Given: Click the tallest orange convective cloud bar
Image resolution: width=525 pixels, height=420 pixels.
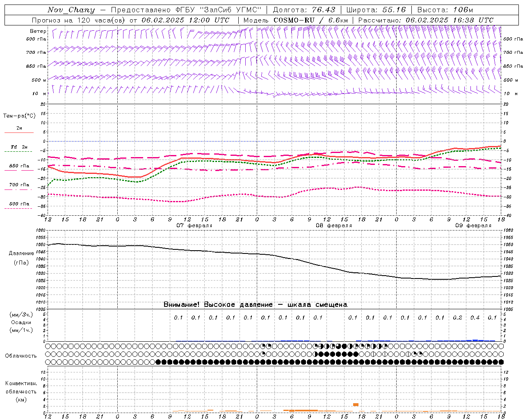Looking at the screenshot, I should pos(356,405).
